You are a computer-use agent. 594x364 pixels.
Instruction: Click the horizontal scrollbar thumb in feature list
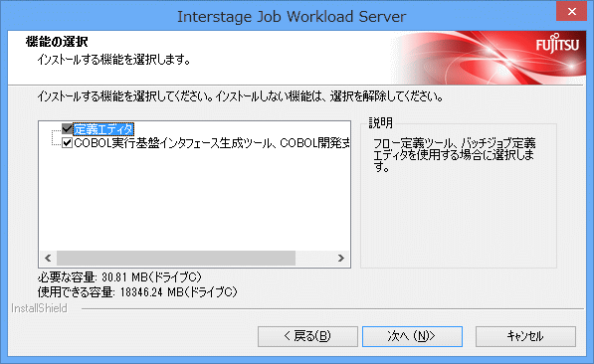[176, 258]
